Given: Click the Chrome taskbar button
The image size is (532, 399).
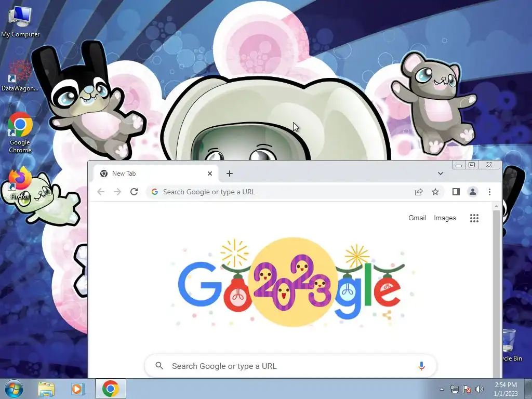Looking at the screenshot, I should [x=111, y=389].
